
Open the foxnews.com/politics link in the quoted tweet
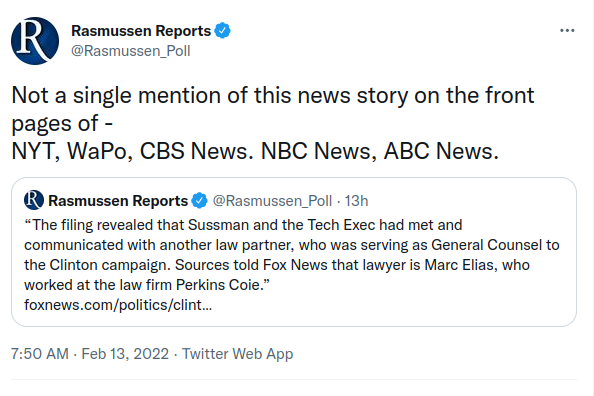[118, 305]
